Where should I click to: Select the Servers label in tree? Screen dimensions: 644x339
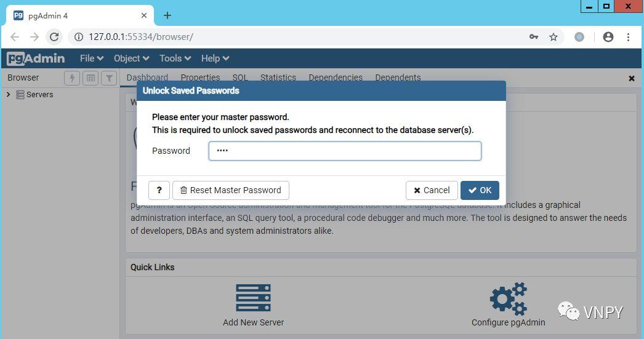pos(40,95)
